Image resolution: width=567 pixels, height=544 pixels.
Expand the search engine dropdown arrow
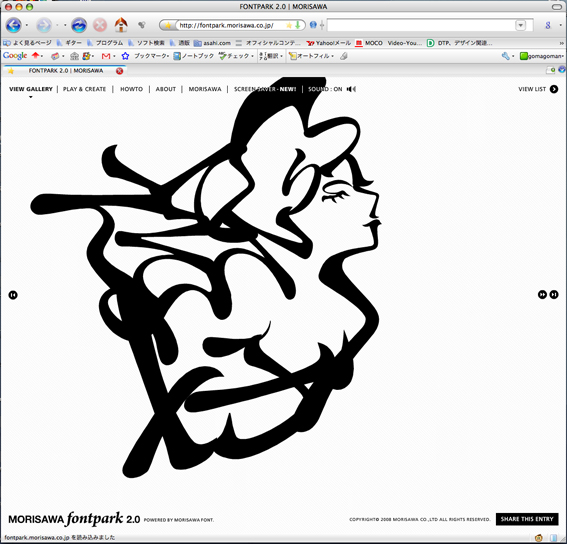tap(520, 25)
